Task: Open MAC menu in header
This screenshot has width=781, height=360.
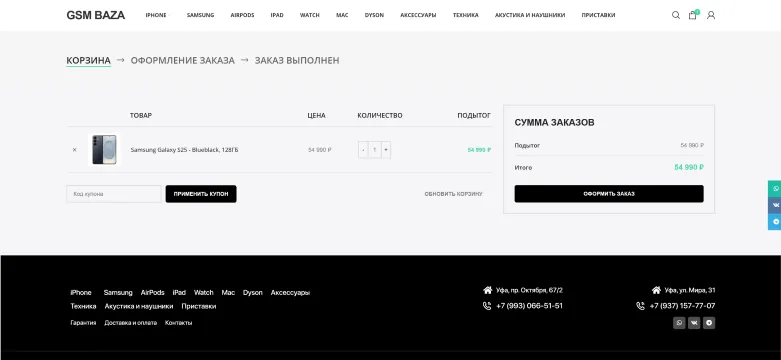Action: [x=342, y=15]
